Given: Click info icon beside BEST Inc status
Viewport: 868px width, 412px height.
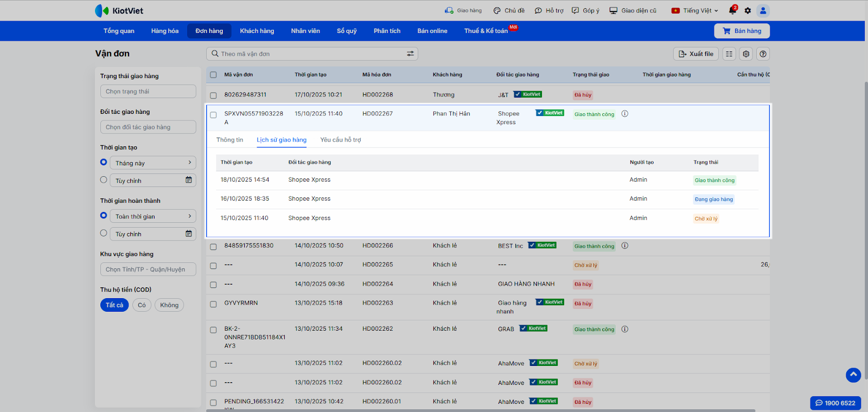Looking at the screenshot, I should (x=624, y=246).
